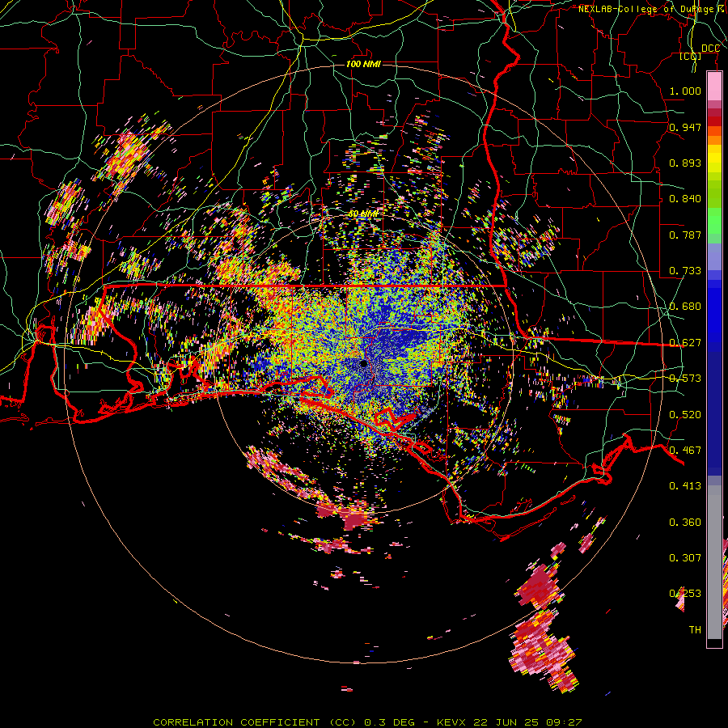Click the 0.573 scale label
The width and height of the screenshot is (728, 728).
click(685, 379)
